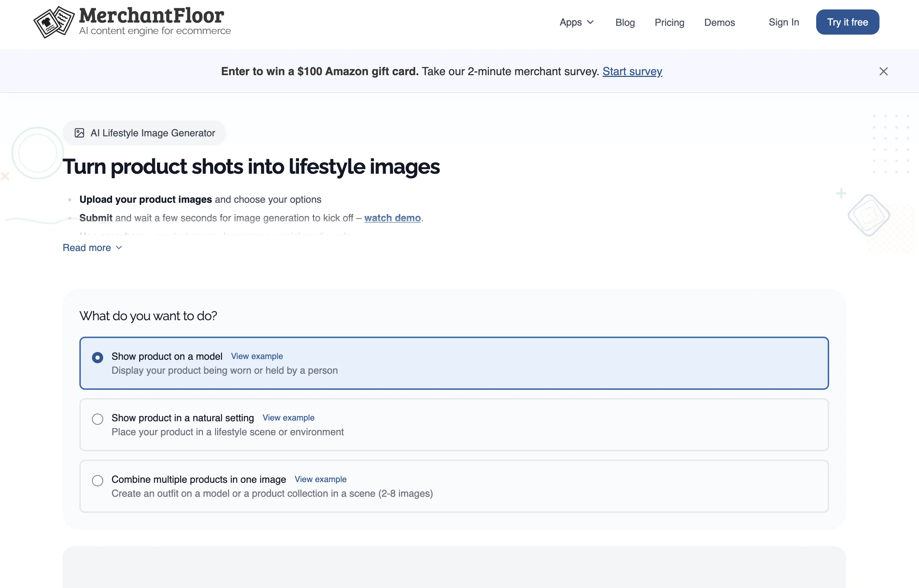This screenshot has height=588, width=919.
Task: Click 'Enter to win a $100 Amazon gift card' text
Action: [320, 71]
